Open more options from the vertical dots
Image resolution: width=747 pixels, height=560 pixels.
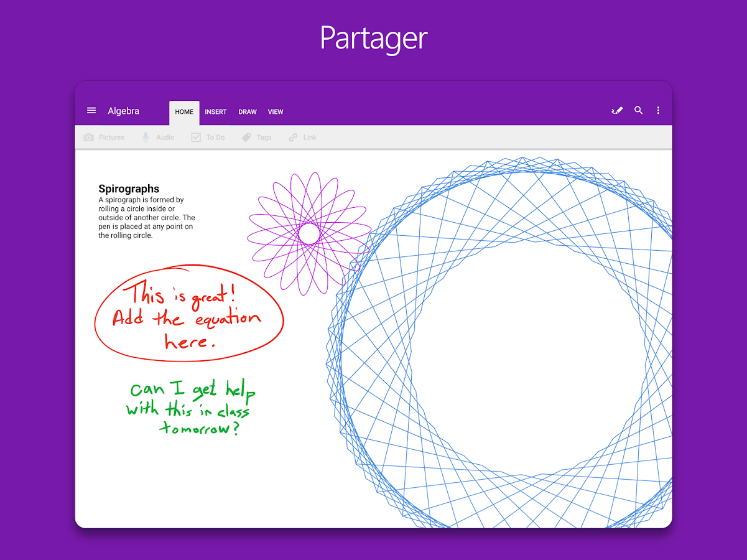click(658, 110)
